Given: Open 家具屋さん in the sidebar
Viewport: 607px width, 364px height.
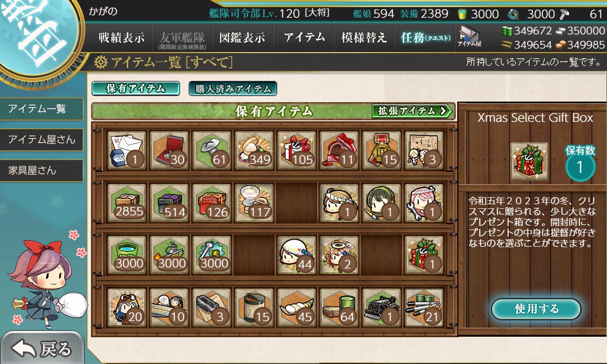Looking at the screenshot, I should [41, 170].
